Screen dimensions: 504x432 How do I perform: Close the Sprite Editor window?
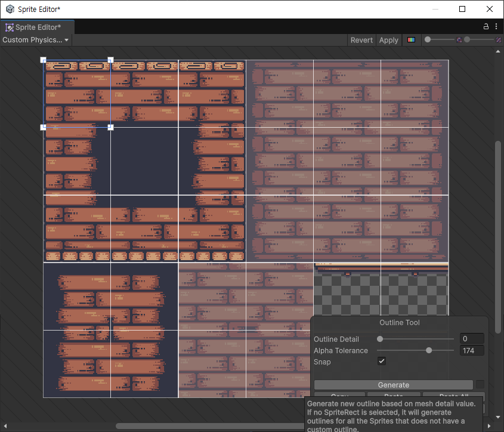490,9
